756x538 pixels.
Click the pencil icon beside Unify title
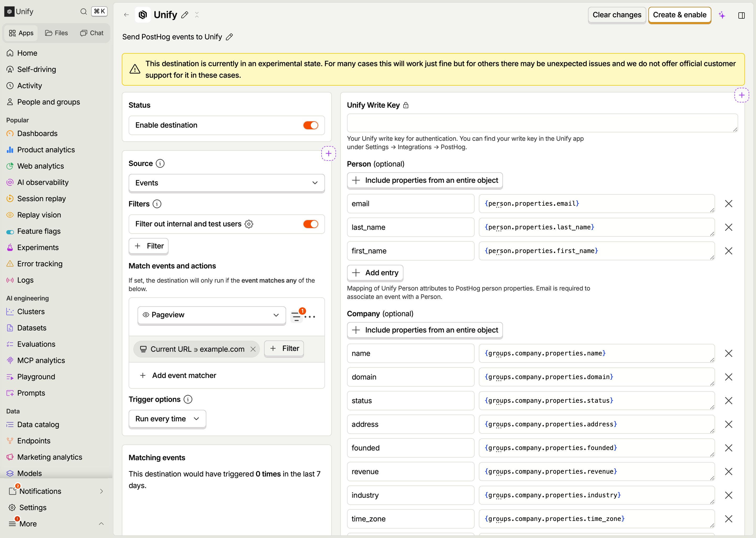[x=185, y=14]
